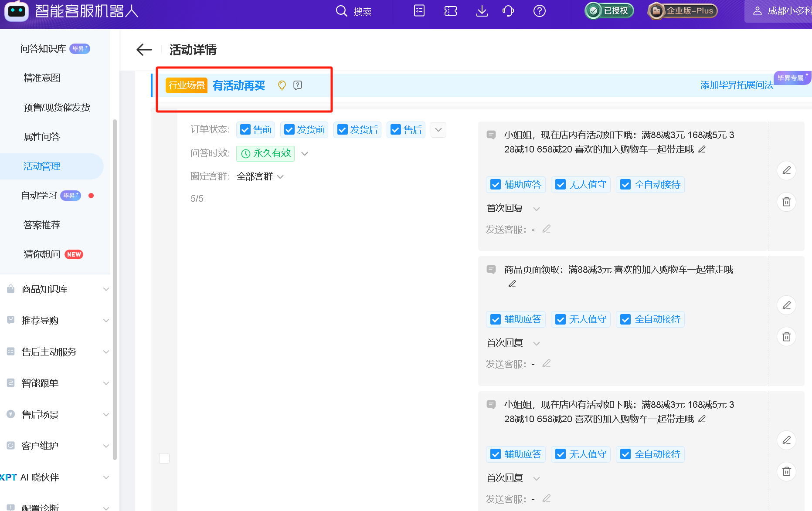Click the inline pencil after third reply text
The height and width of the screenshot is (511, 812).
click(x=702, y=419)
